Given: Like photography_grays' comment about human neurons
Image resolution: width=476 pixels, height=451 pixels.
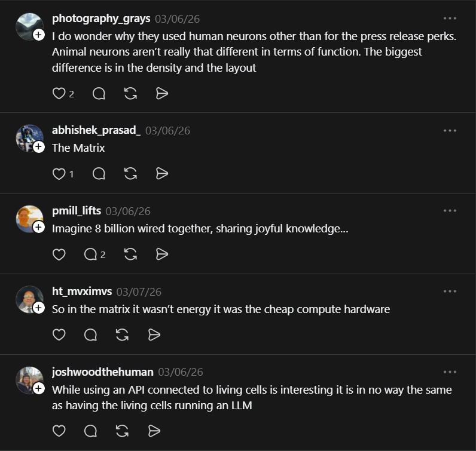Looking at the screenshot, I should (x=59, y=93).
